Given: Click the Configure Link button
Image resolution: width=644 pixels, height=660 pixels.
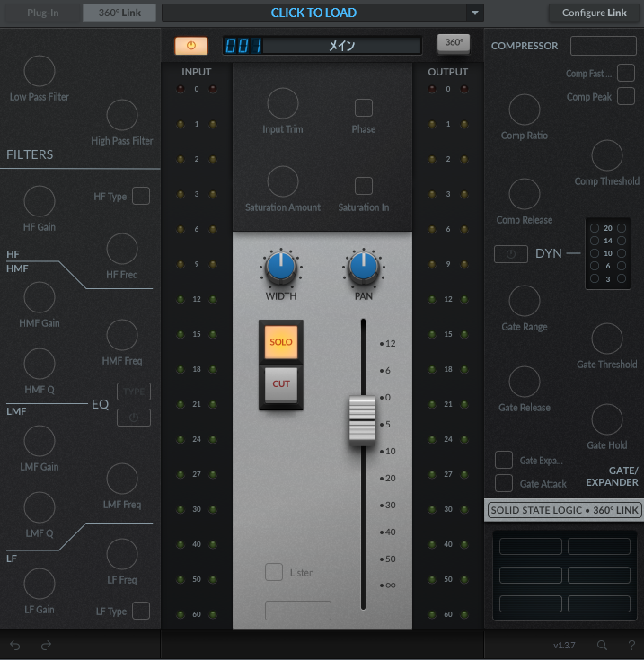Looking at the screenshot, I should coord(594,13).
